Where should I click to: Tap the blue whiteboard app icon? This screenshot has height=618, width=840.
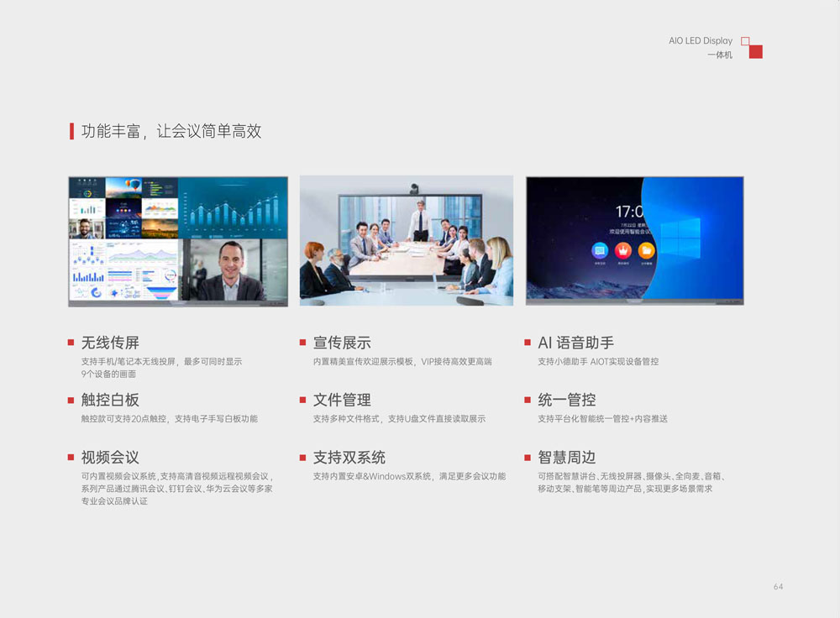(x=600, y=250)
